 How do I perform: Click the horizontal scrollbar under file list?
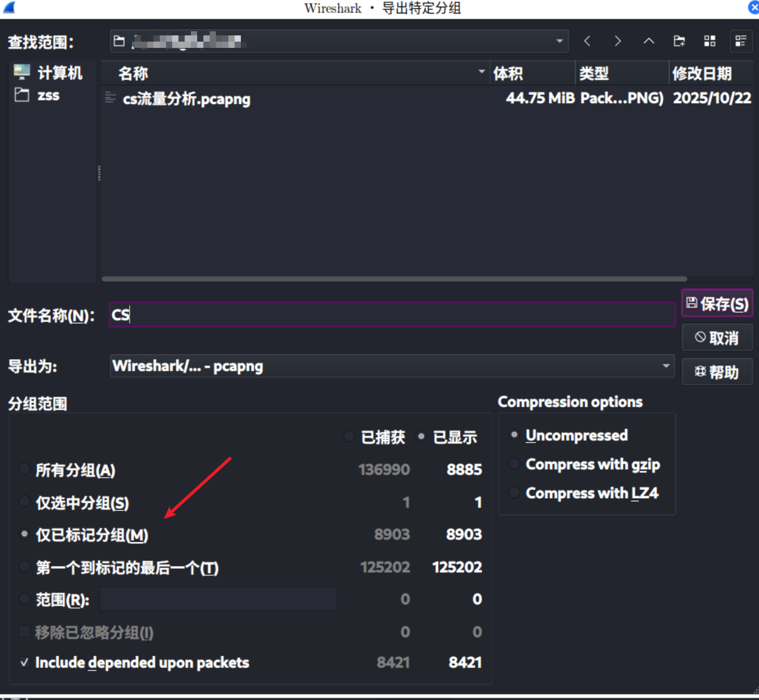click(394, 279)
